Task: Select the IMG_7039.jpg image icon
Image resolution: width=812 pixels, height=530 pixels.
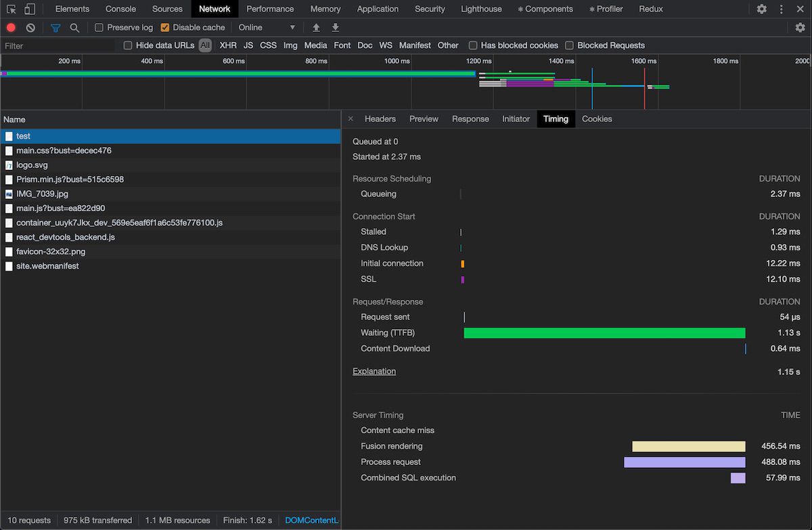Action: coord(9,194)
